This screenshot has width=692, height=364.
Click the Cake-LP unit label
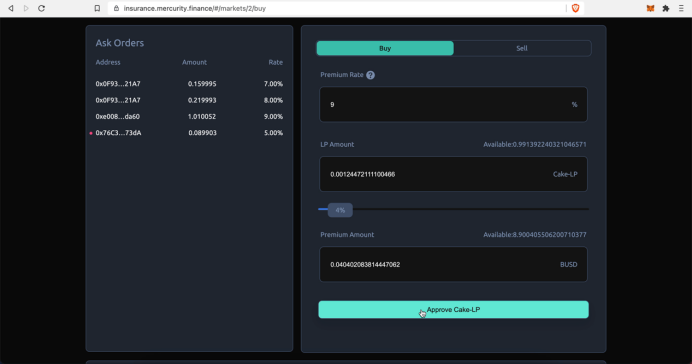565,174
